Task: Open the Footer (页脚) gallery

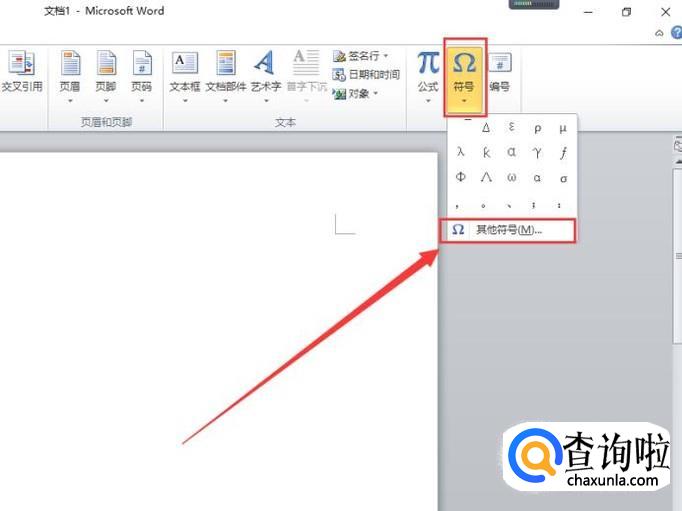Action: tap(106, 76)
